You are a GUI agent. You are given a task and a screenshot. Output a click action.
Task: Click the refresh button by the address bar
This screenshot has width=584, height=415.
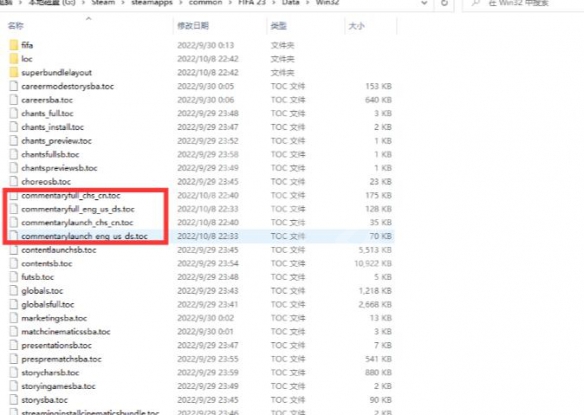pos(444,3)
